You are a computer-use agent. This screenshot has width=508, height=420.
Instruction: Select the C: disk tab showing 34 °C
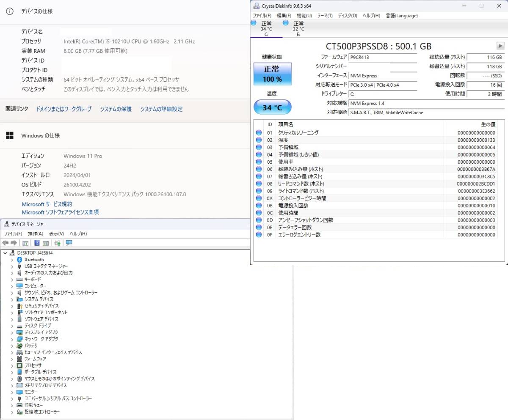[266, 29]
